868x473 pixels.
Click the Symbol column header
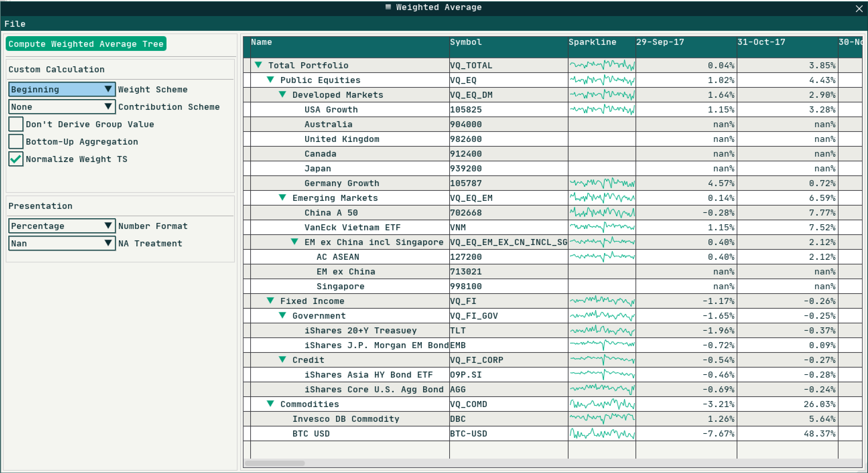click(509, 47)
